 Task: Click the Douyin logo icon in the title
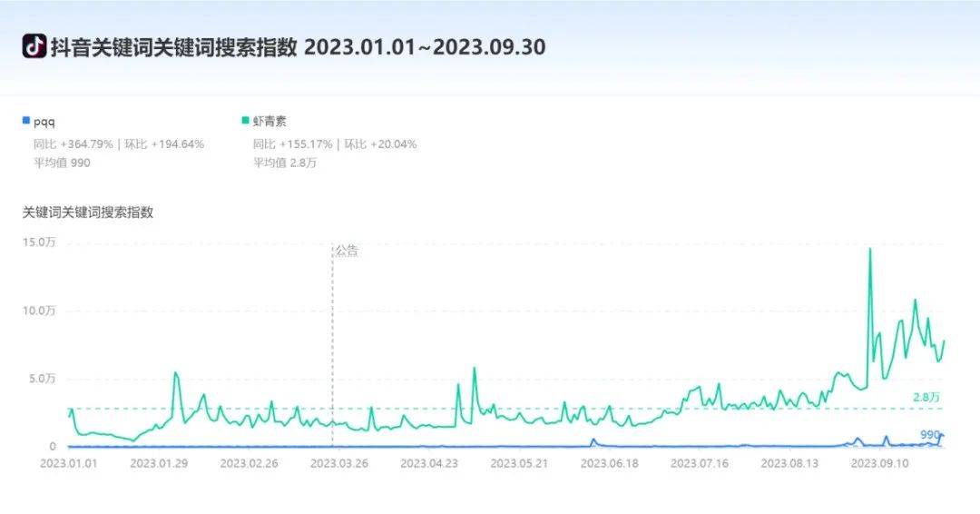(34, 46)
